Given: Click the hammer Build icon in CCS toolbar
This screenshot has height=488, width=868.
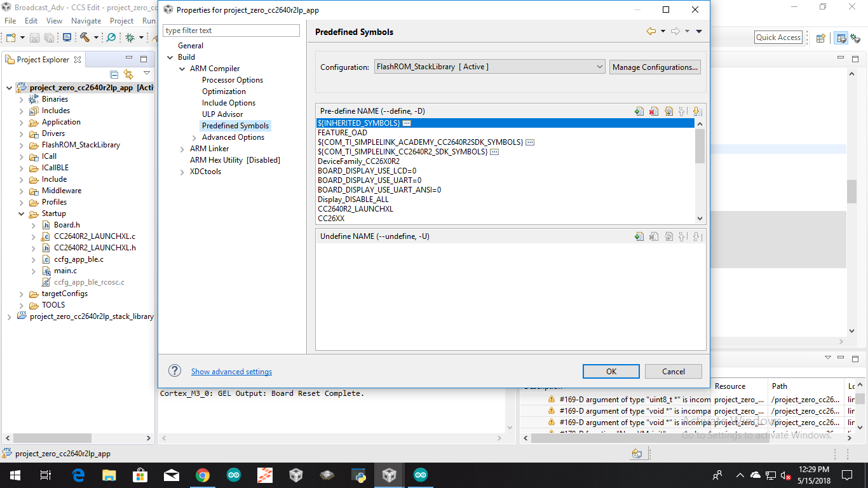Looking at the screenshot, I should [85, 37].
